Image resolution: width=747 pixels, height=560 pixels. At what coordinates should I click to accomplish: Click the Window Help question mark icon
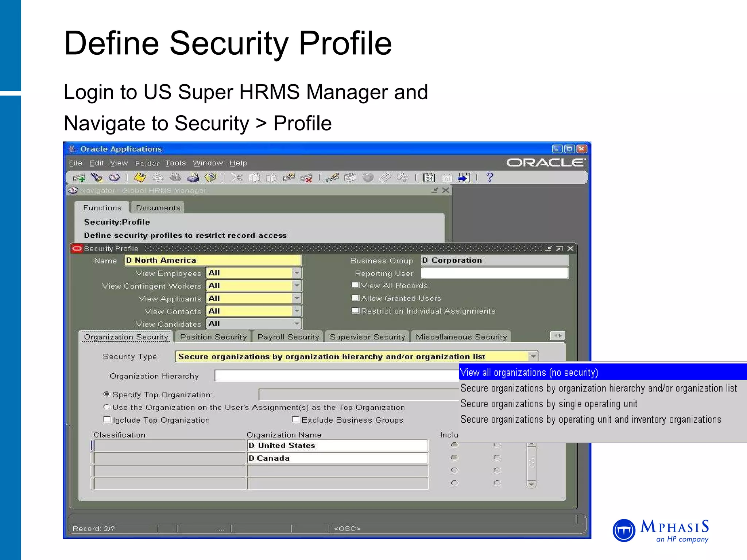(490, 178)
